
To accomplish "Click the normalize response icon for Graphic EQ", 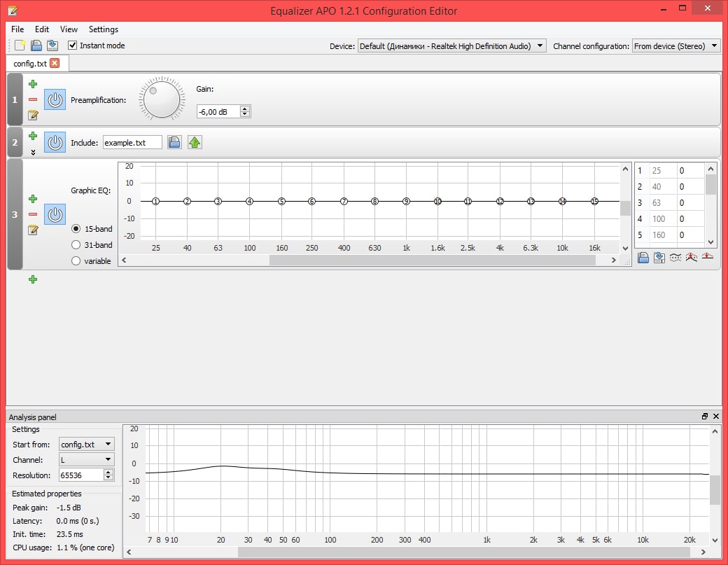I will [692, 257].
